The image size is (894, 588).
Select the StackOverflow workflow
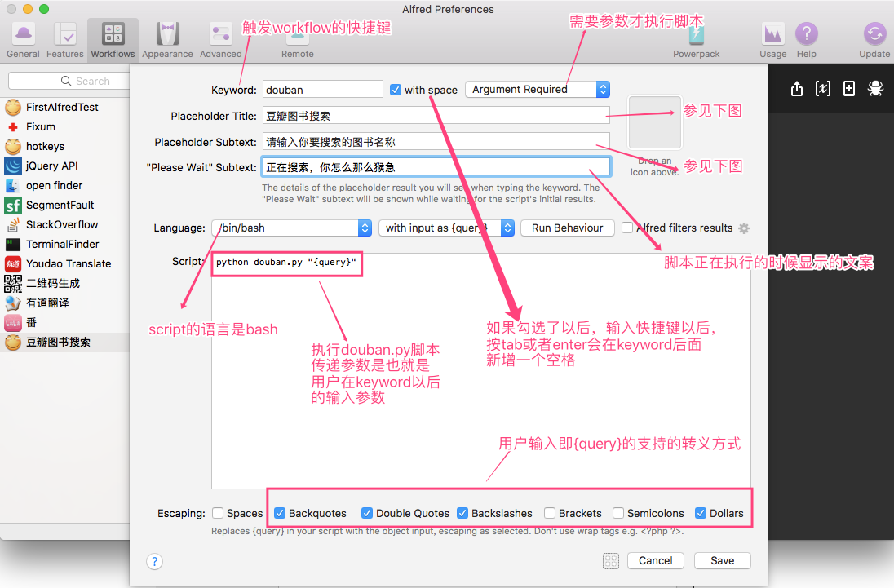(x=64, y=224)
